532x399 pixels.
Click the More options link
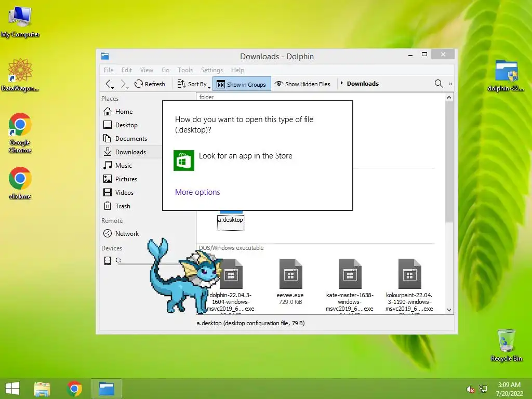pyautogui.click(x=197, y=192)
